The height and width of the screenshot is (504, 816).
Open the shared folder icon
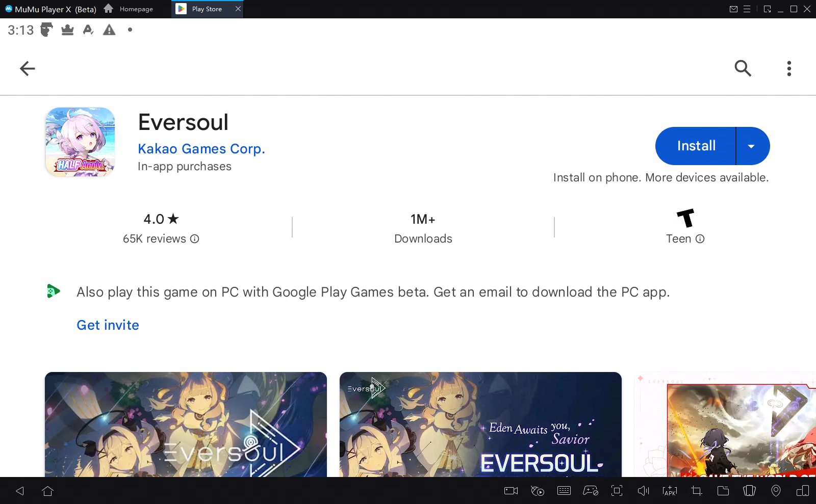pos(723,491)
